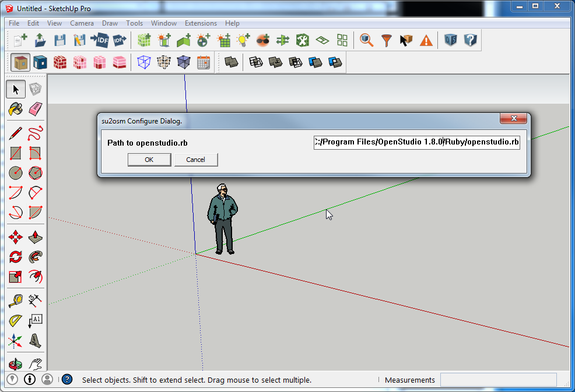Launch OpenStudio with the OS icon
The height and width of the screenshot is (392, 575).
tap(450, 40)
